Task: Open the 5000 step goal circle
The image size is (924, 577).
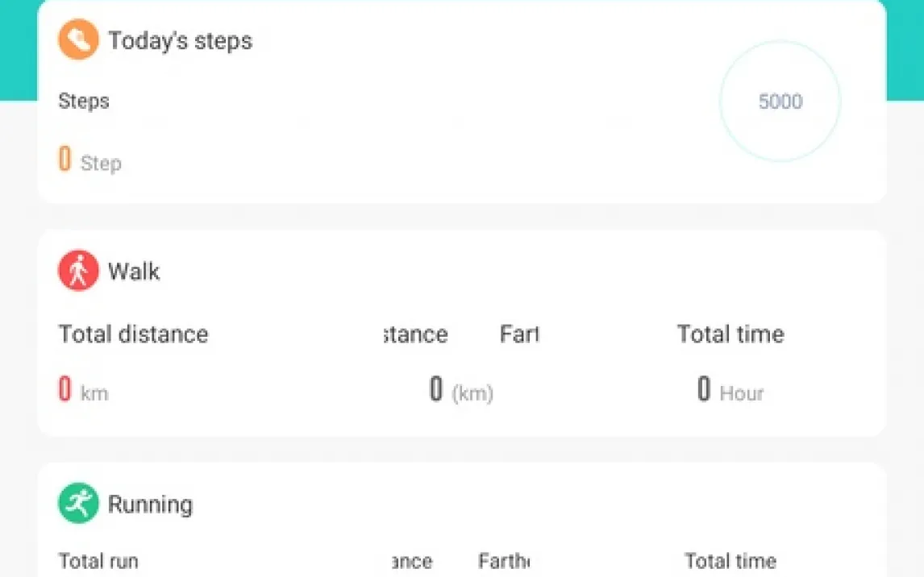Action: pos(780,102)
